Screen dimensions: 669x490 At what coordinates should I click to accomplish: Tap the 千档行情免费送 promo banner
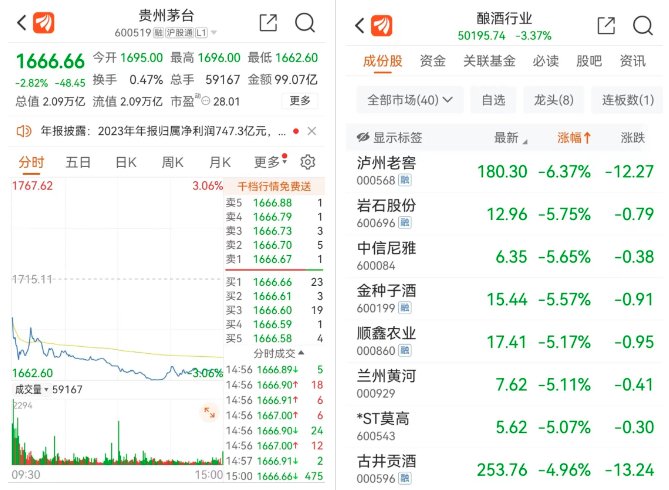pyautogui.click(x=274, y=186)
